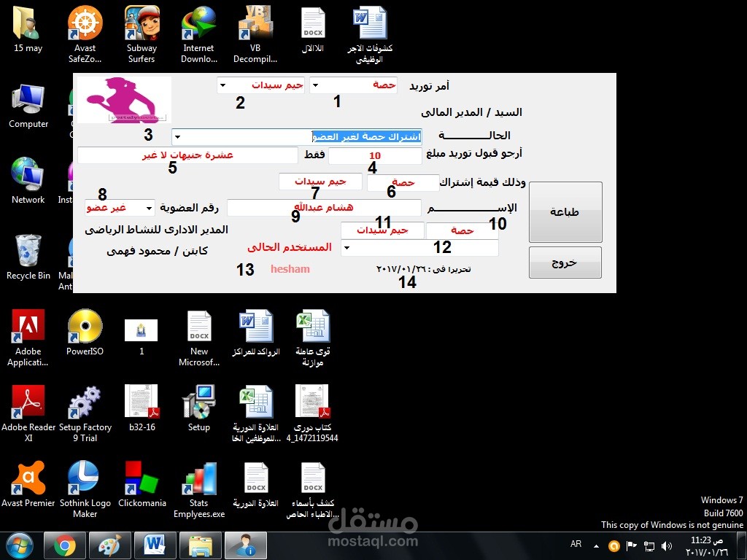The image size is (747, 560).
Task: Click the حصة field after قيمة إشتراك
Action: 403,183
